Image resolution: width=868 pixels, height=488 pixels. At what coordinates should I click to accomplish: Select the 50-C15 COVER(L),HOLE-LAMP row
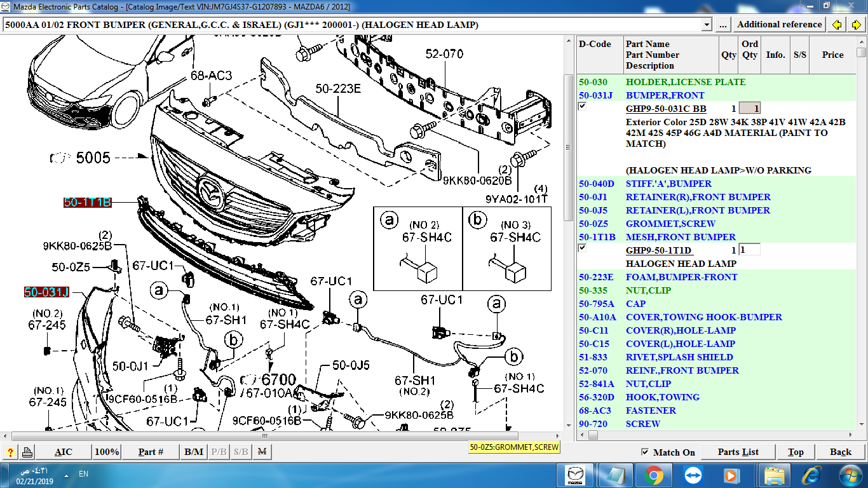tap(715, 344)
